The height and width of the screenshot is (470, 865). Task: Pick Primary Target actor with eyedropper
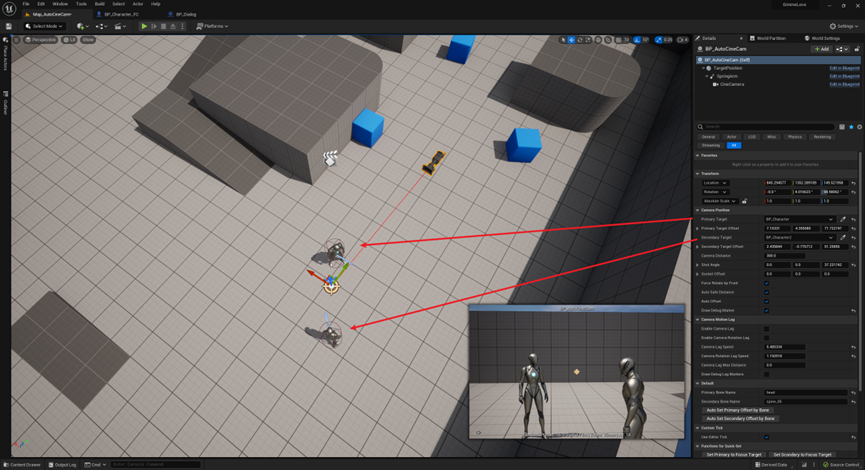[843, 219]
